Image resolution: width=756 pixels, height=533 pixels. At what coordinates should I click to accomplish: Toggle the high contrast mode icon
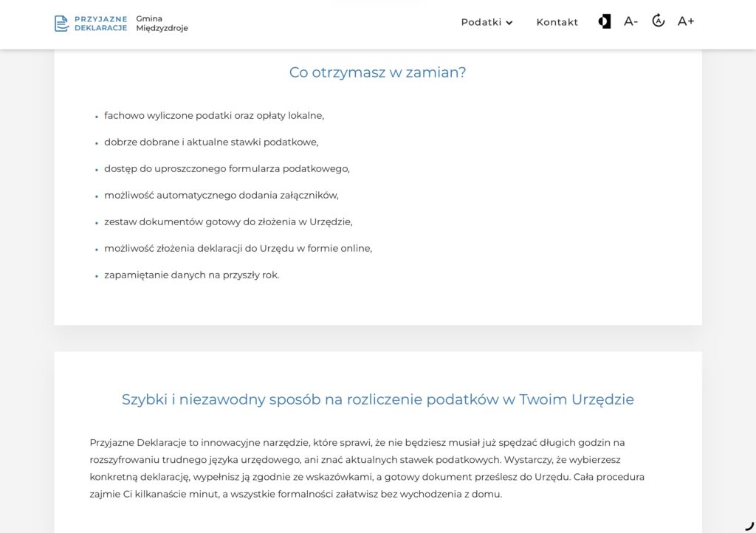605,21
